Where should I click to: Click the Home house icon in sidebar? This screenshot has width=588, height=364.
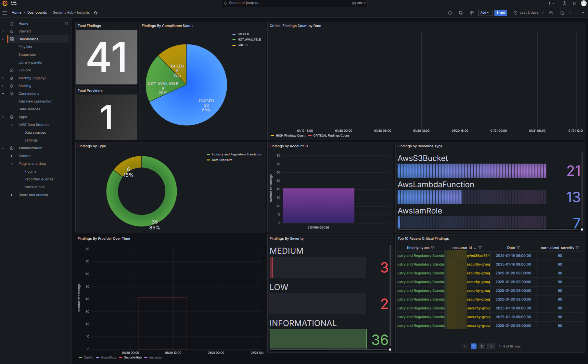click(12, 24)
